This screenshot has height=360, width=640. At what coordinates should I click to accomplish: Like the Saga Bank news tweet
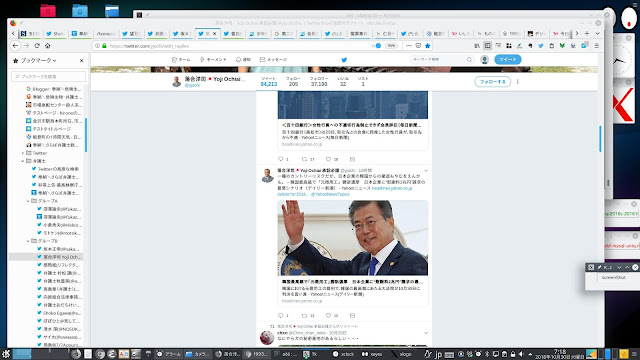pos(328,159)
